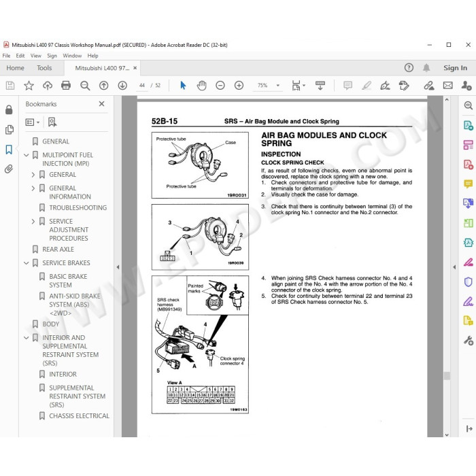Open Export PDF tool in right pane
The image size is (476, 476).
[x=468, y=125]
